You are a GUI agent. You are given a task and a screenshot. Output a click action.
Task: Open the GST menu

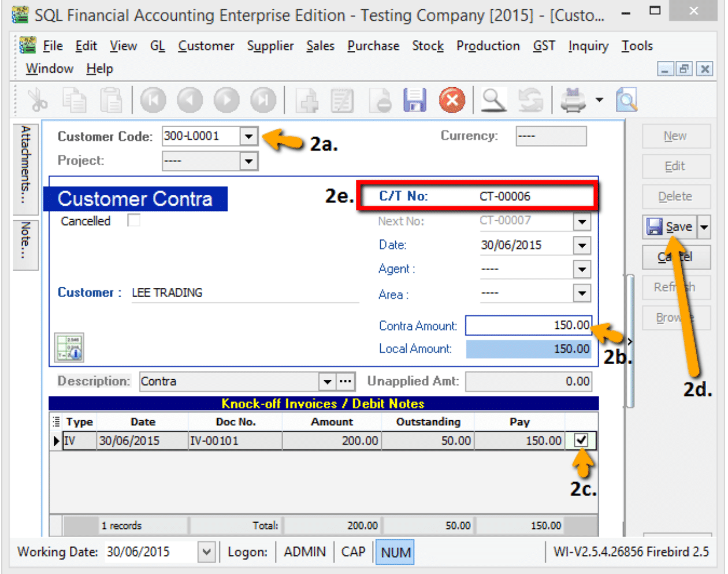(x=544, y=46)
